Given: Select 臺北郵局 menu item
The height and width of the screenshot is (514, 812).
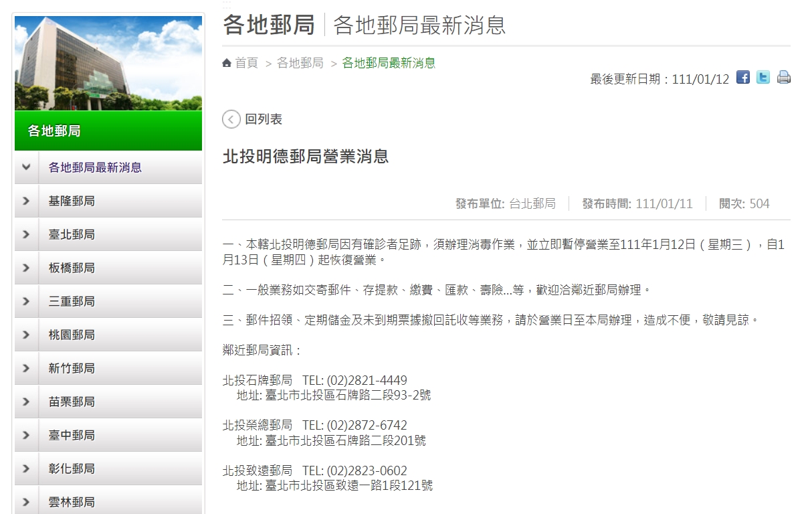Looking at the screenshot, I should coord(72,234).
